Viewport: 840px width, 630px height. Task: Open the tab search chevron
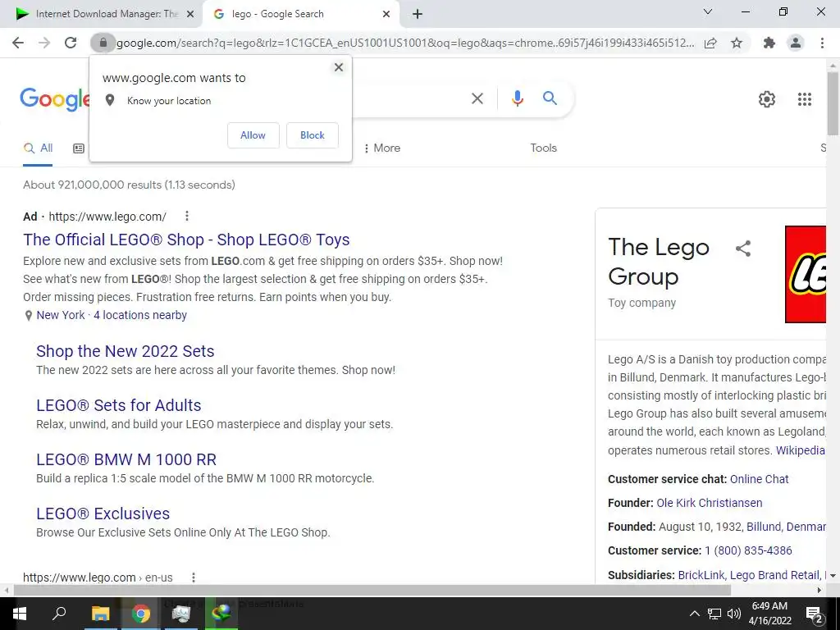tap(707, 11)
